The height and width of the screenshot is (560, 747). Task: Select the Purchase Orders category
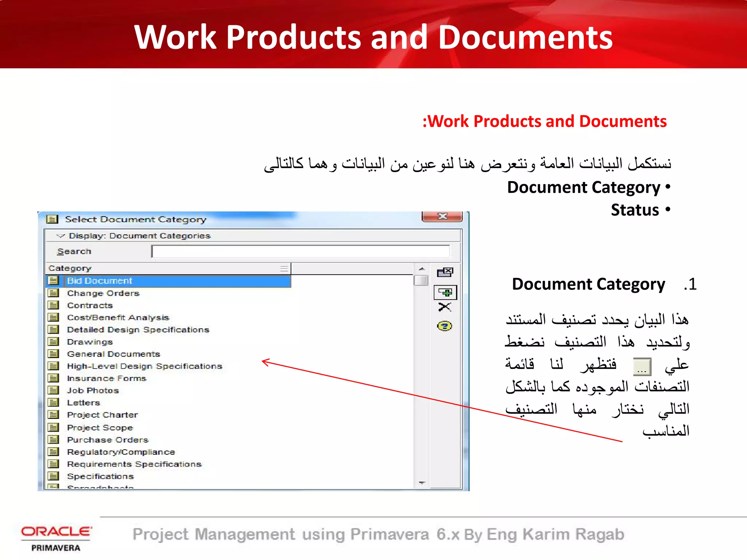point(108,440)
